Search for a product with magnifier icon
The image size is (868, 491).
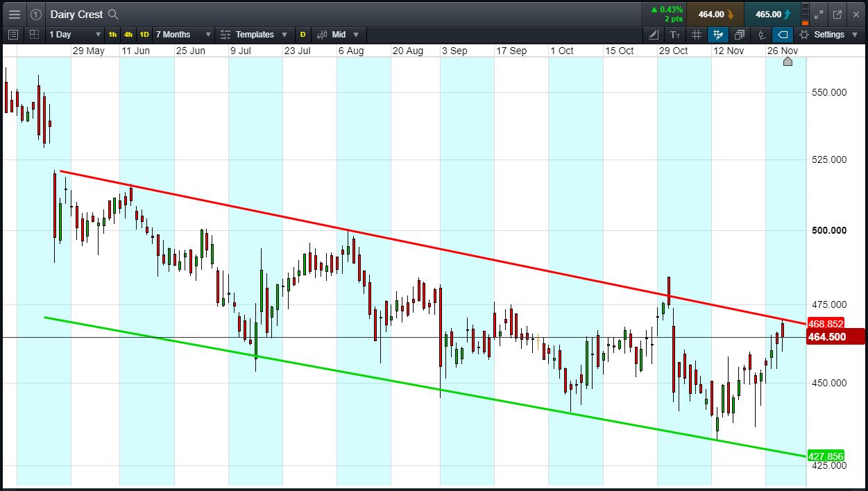114,14
